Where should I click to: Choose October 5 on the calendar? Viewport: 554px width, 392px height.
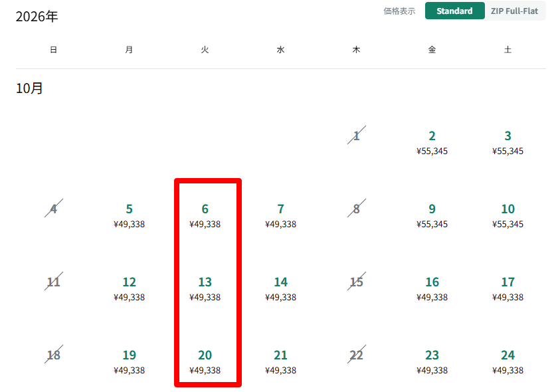(129, 215)
